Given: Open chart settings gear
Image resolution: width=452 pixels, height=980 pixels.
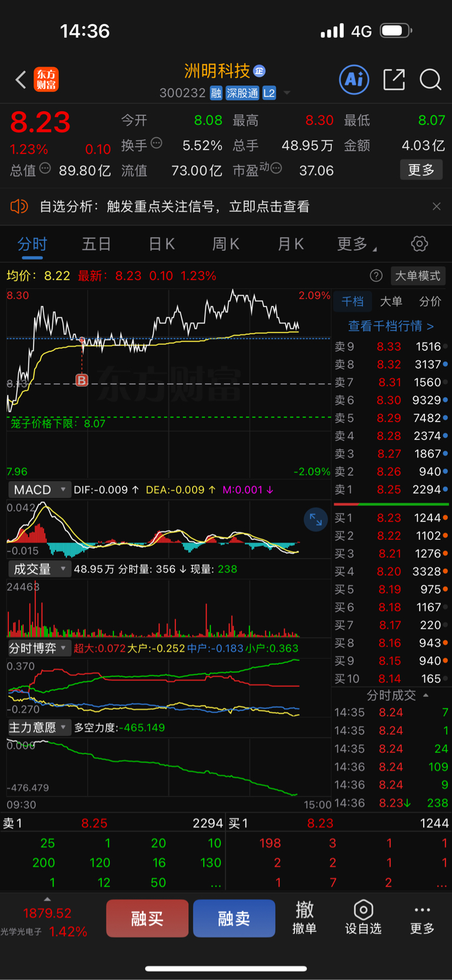Looking at the screenshot, I should tap(420, 244).
